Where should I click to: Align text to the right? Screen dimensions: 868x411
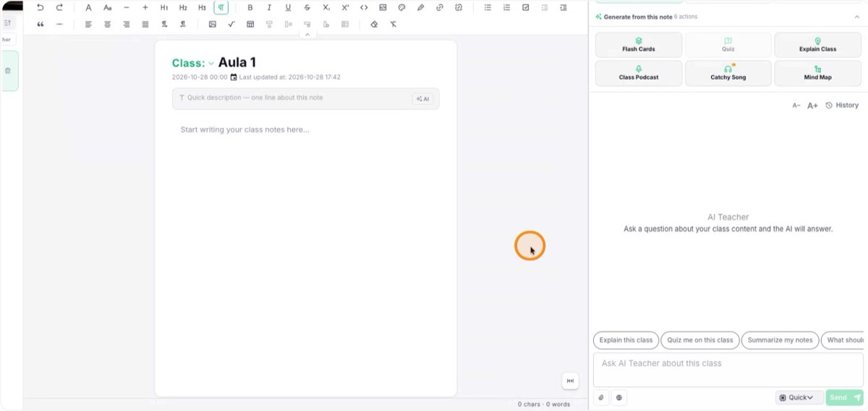(x=127, y=24)
